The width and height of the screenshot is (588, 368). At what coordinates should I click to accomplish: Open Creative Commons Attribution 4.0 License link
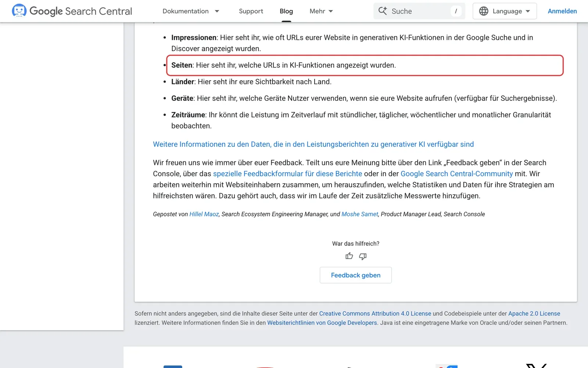(x=375, y=314)
